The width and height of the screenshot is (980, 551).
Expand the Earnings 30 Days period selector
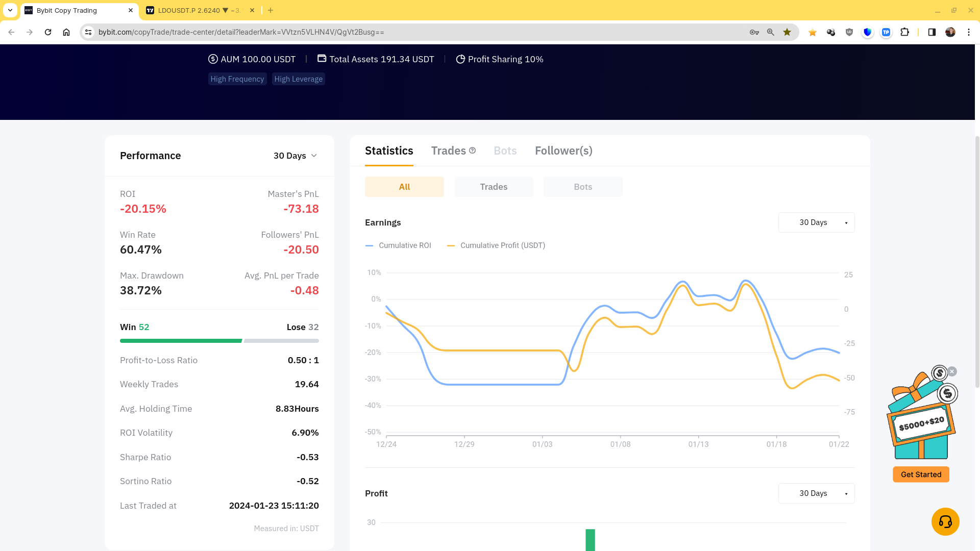[x=816, y=222]
